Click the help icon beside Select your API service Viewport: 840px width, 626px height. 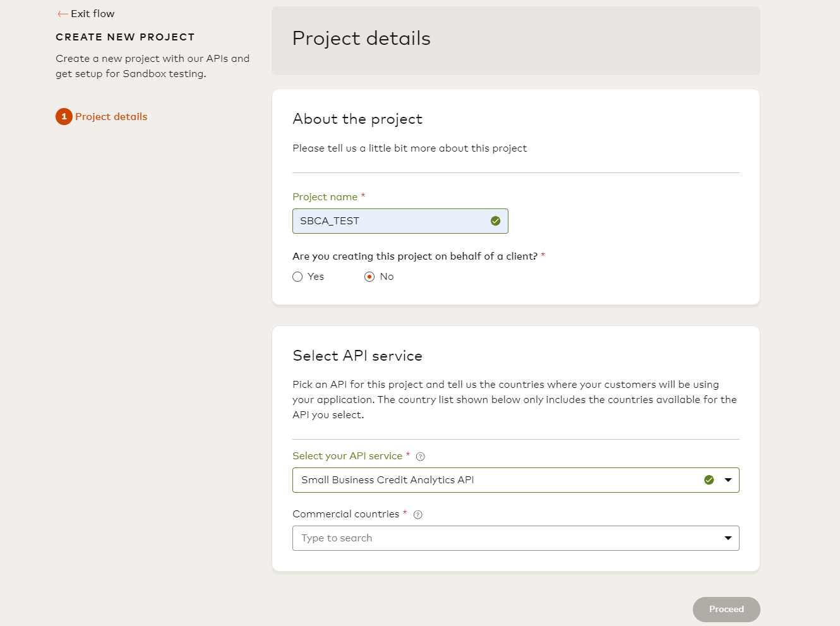pyautogui.click(x=421, y=457)
